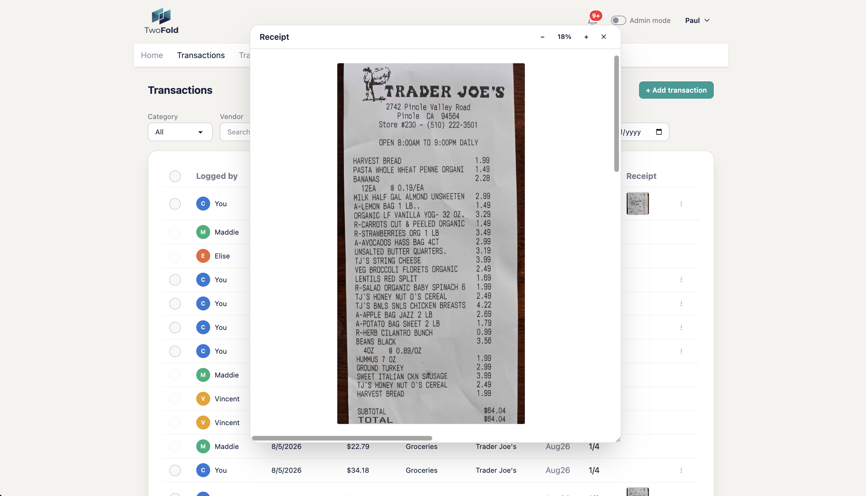868x496 pixels.
Task: Click the TwoFold logo
Action: 161,21
